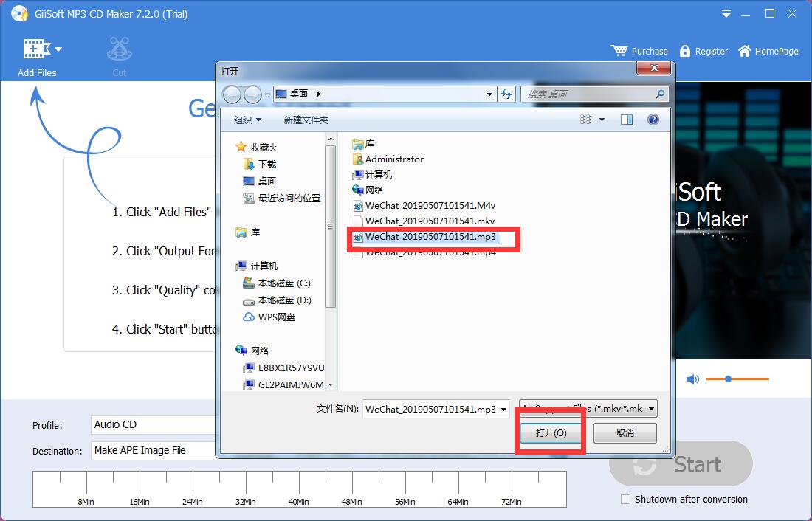Click the HomePage link
This screenshot has width=812, height=521.
pyautogui.click(x=777, y=51)
